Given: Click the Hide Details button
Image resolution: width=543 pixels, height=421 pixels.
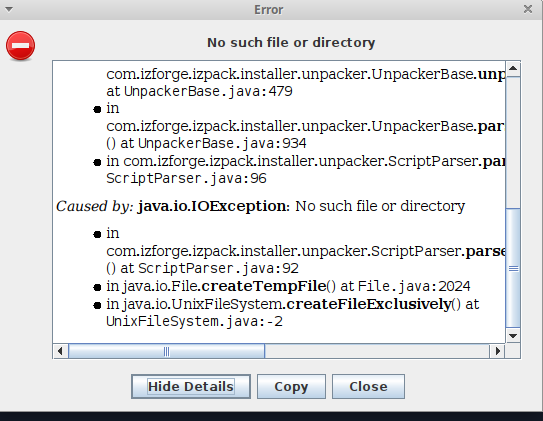Looking at the screenshot, I should (191, 386).
